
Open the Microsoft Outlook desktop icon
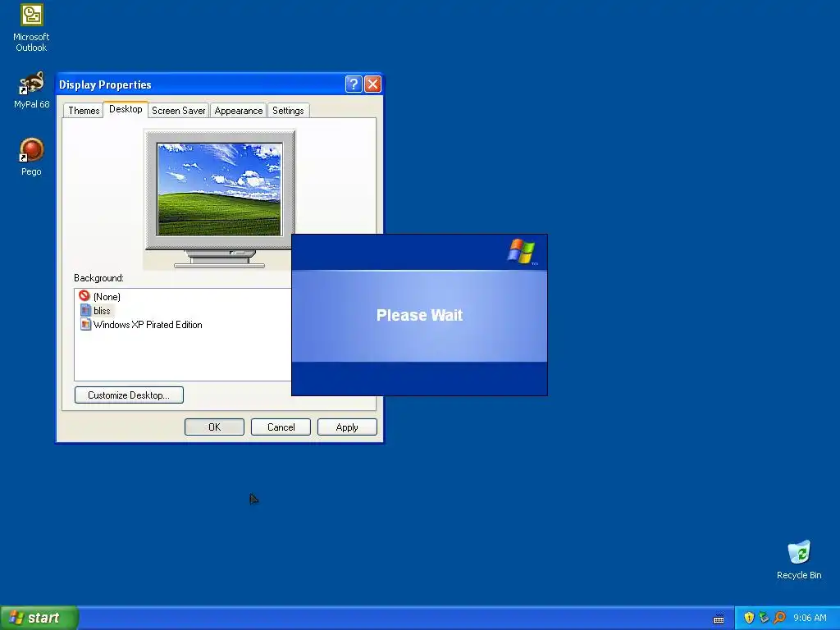point(31,28)
